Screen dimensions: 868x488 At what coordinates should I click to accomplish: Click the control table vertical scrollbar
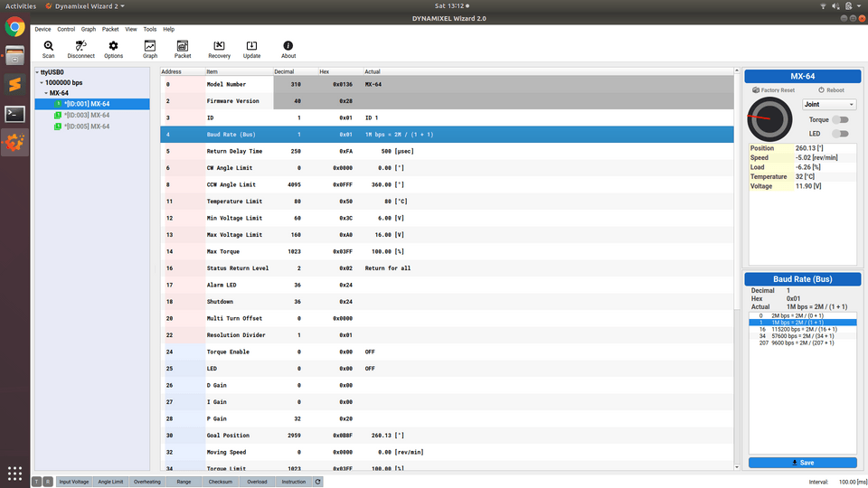coord(737,268)
